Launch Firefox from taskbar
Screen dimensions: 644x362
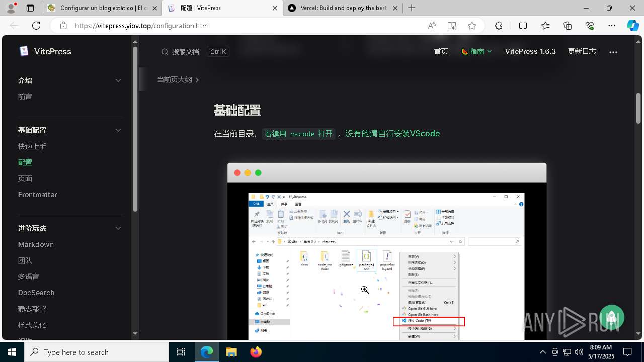click(x=256, y=352)
